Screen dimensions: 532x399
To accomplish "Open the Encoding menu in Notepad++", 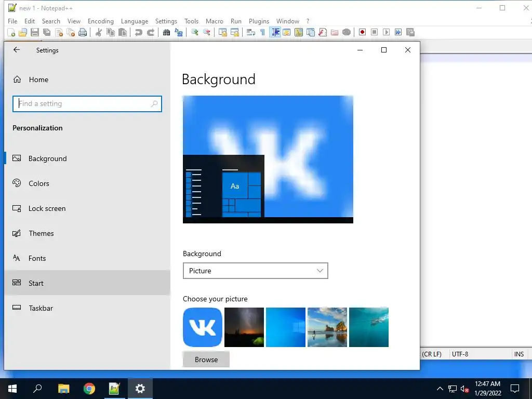I will pos(101,21).
